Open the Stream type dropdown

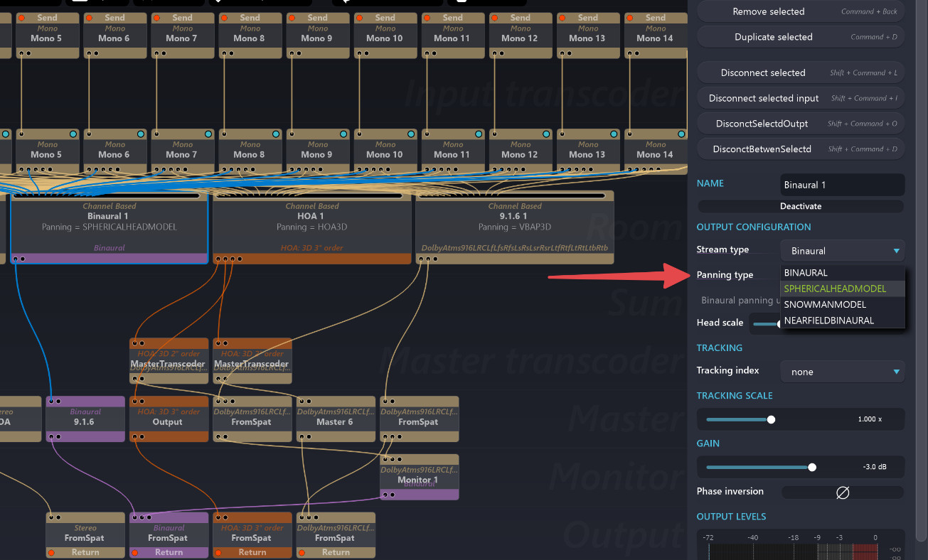click(843, 251)
